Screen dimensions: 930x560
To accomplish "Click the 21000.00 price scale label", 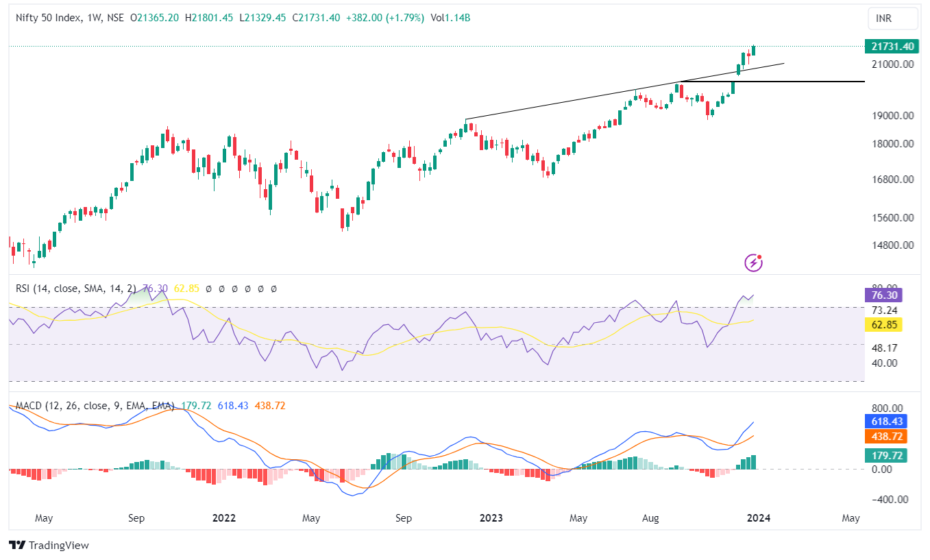I will [892, 64].
